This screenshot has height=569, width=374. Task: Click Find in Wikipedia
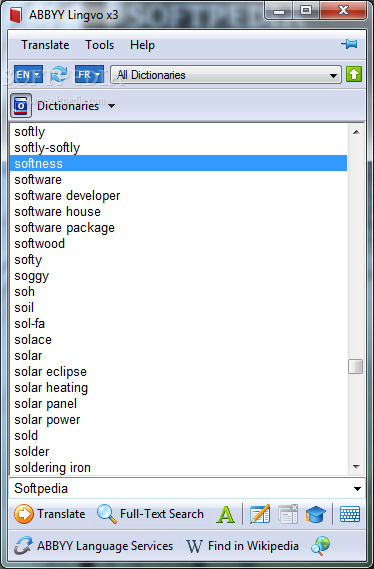coord(253,546)
